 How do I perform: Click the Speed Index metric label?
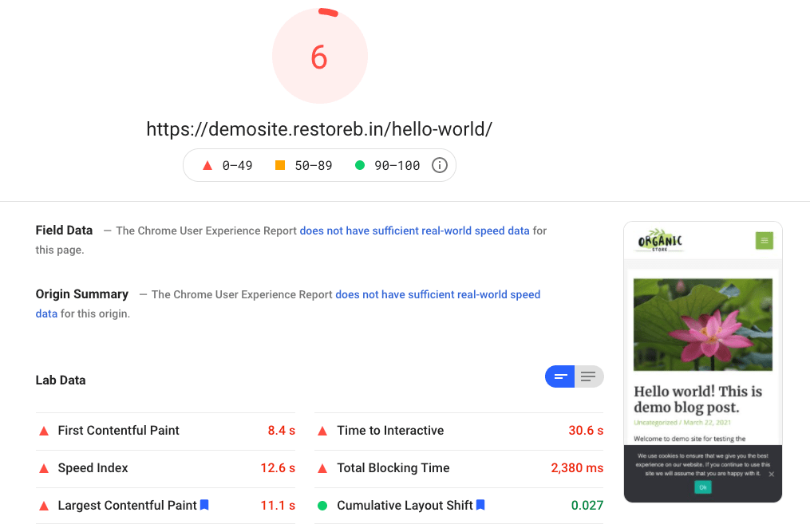coord(93,468)
